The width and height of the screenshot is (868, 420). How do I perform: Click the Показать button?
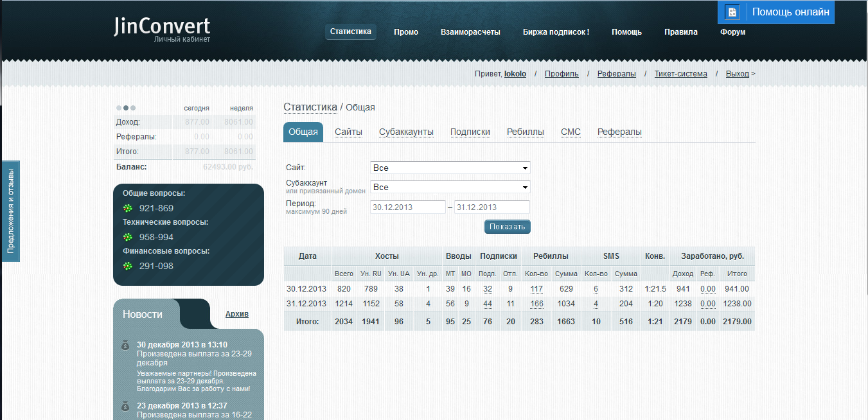coord(508,227)
